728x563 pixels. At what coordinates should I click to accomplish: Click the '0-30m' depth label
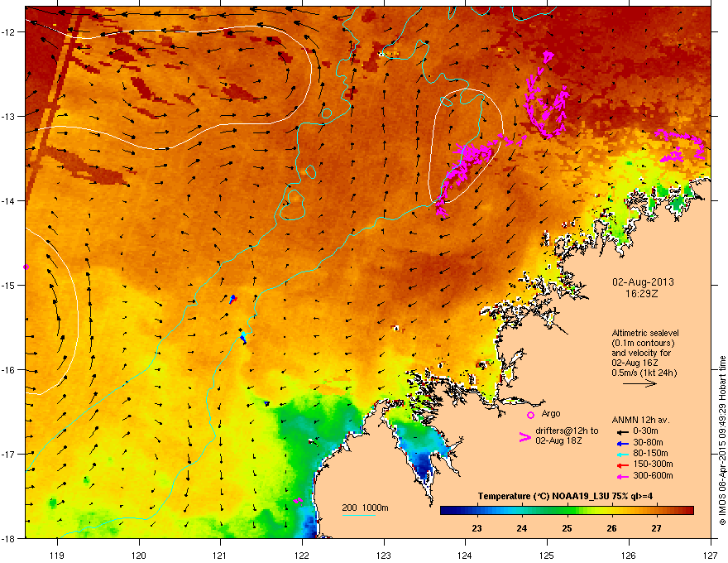click(x=645, y=431)
